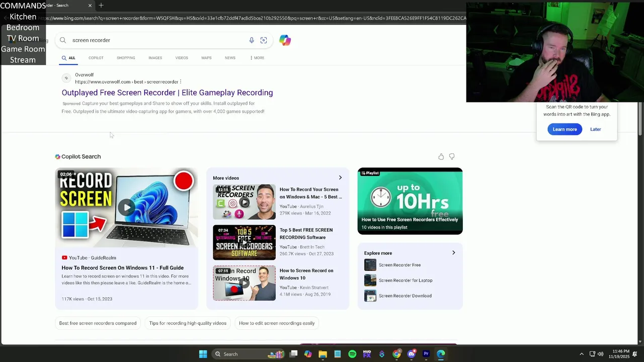Screen dimensions: 644x362
Task: Switch to the IMAGES tab
Action: coord(155,58)
